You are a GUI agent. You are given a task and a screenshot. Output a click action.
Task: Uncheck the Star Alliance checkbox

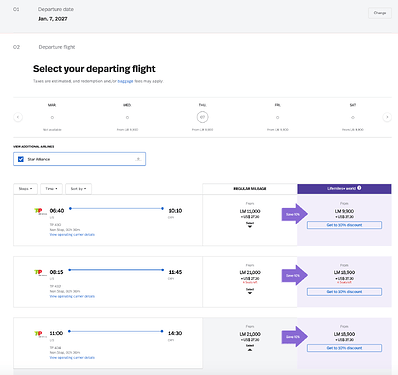click(x=21, y=159)
